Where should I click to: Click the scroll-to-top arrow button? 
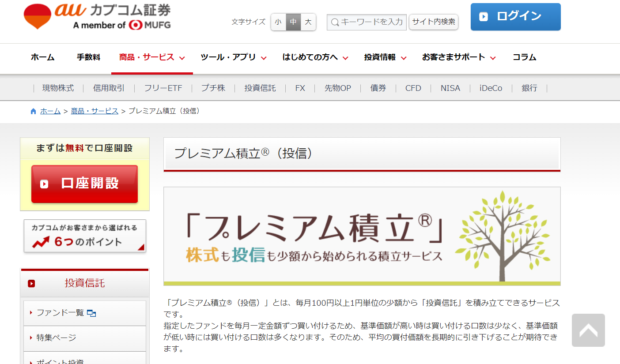pos(588,330)
